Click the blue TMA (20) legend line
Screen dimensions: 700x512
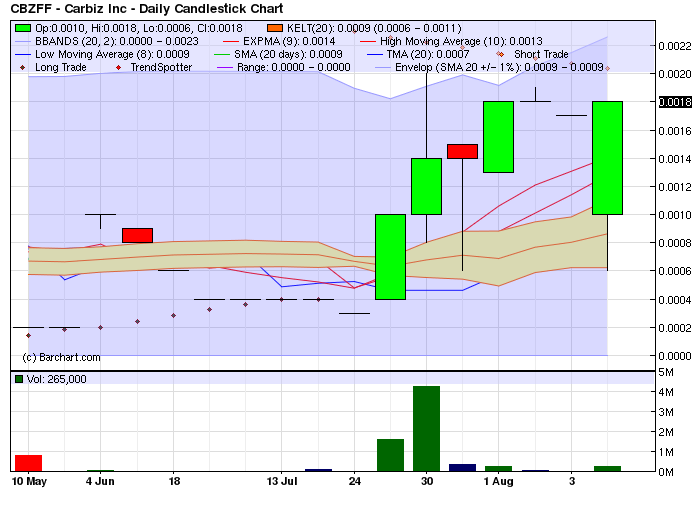tap(375, 54)
